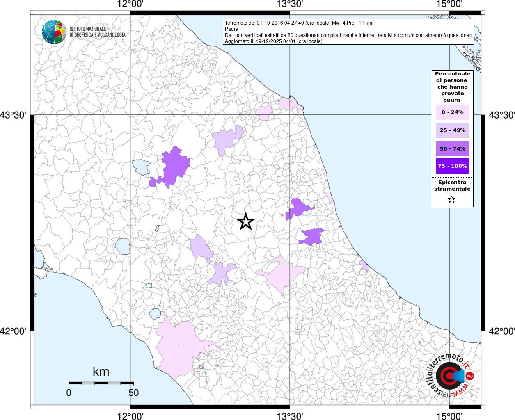Click the 'Paura' label in the info box

coord(231,29)
